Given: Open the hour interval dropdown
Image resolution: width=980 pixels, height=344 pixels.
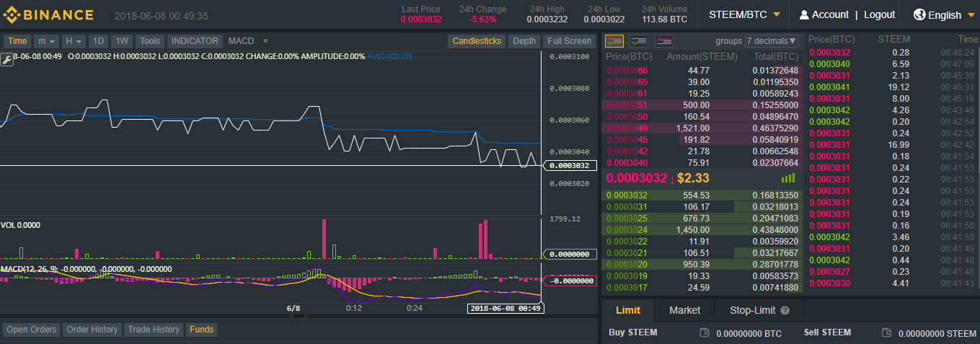Looking at the screenshot, I should 73,41.
